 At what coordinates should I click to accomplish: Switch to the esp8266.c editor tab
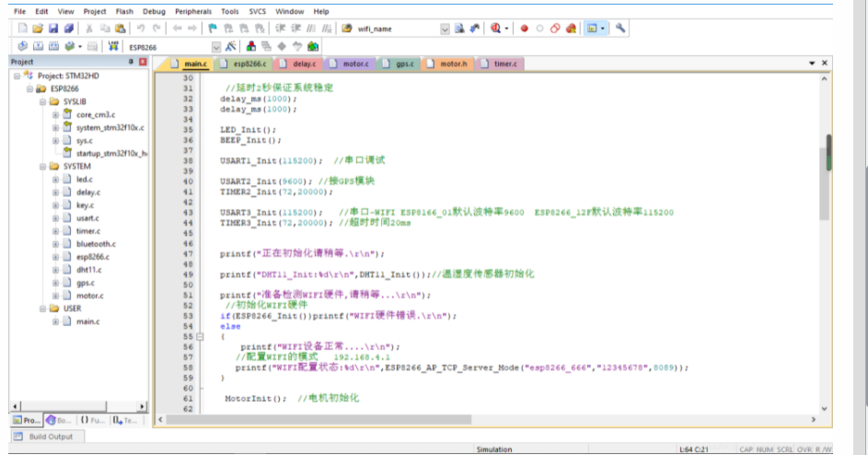click(x=249, y=64)
